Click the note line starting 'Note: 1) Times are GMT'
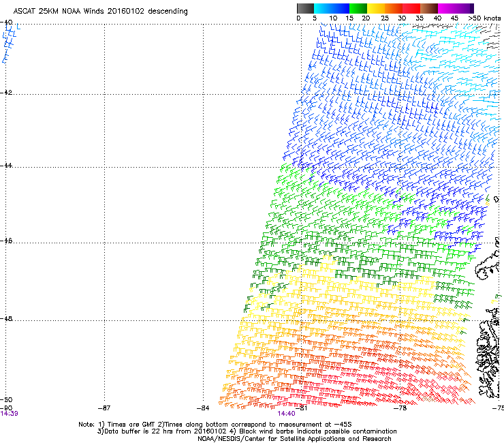504x443 pixels. tap(215, 425)
